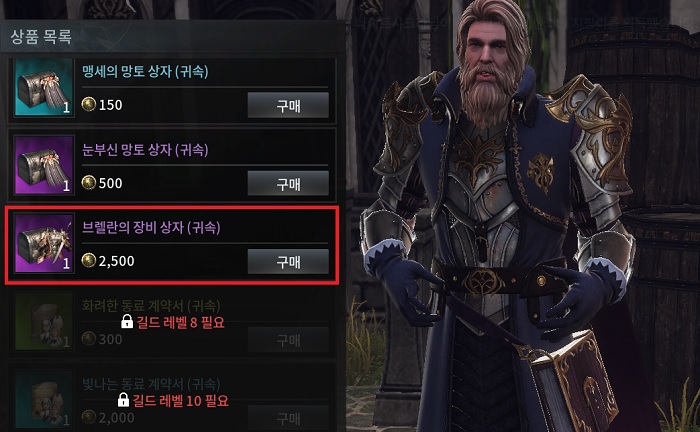Viewport: 700px width, 432px height.
Task: Click disabled 구매 button for 빛나는 동료 계약서
Action: click(x=288, y=418)
